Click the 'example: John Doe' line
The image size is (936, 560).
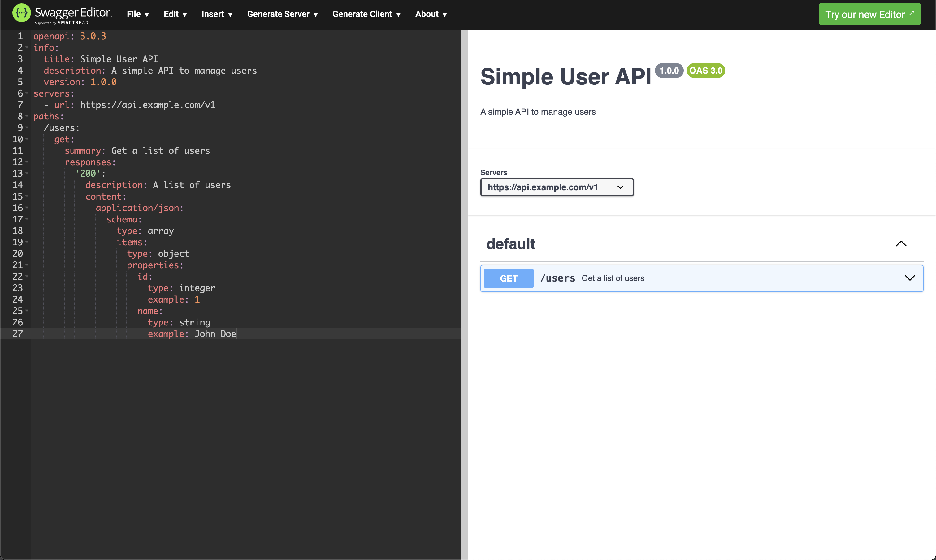click(192, 334)
